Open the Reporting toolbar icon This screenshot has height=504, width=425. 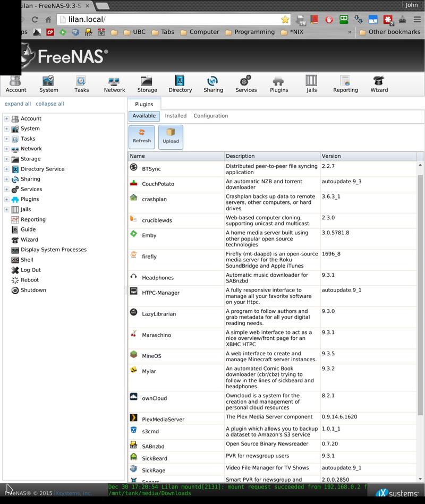(x=345, y=84)
